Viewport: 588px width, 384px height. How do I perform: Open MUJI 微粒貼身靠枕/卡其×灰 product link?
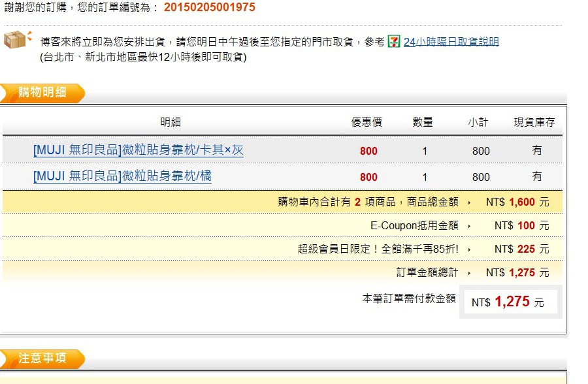click(139, 150)
